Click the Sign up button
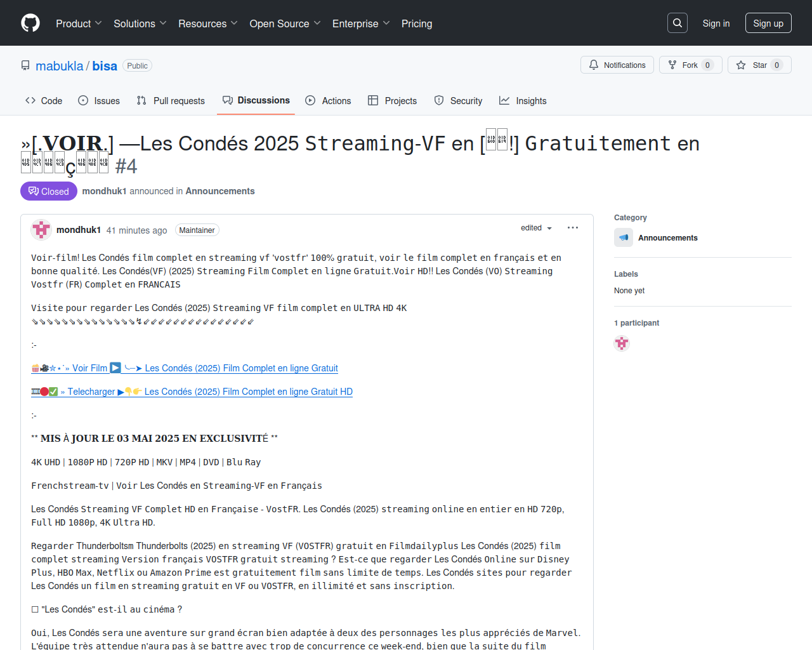 (768, 23)
